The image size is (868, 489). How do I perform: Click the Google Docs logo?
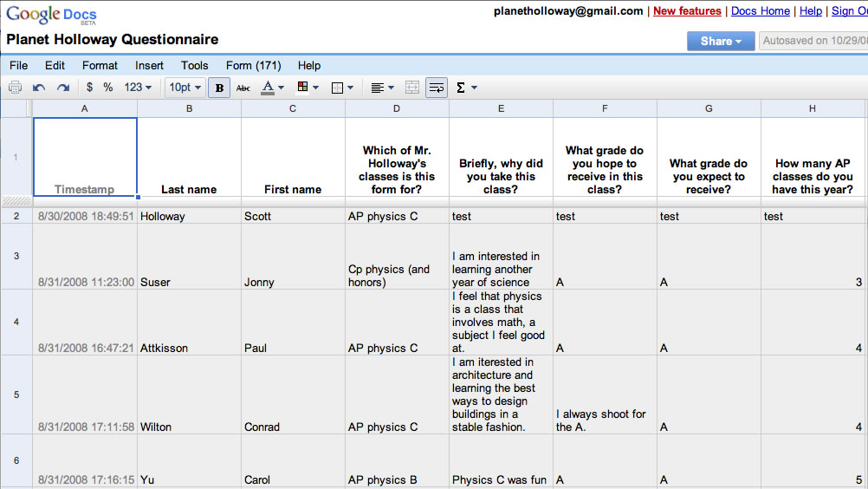coord(51,15)
